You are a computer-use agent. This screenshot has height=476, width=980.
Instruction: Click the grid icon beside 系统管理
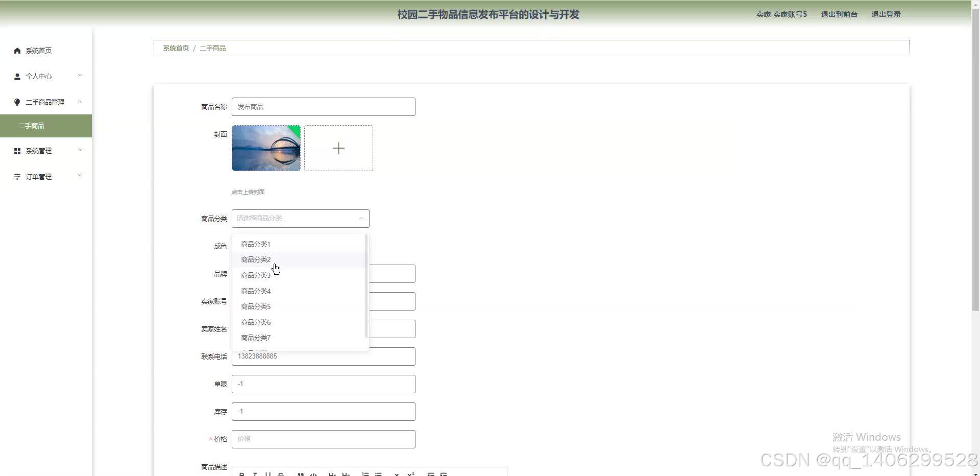coord(17,151)
